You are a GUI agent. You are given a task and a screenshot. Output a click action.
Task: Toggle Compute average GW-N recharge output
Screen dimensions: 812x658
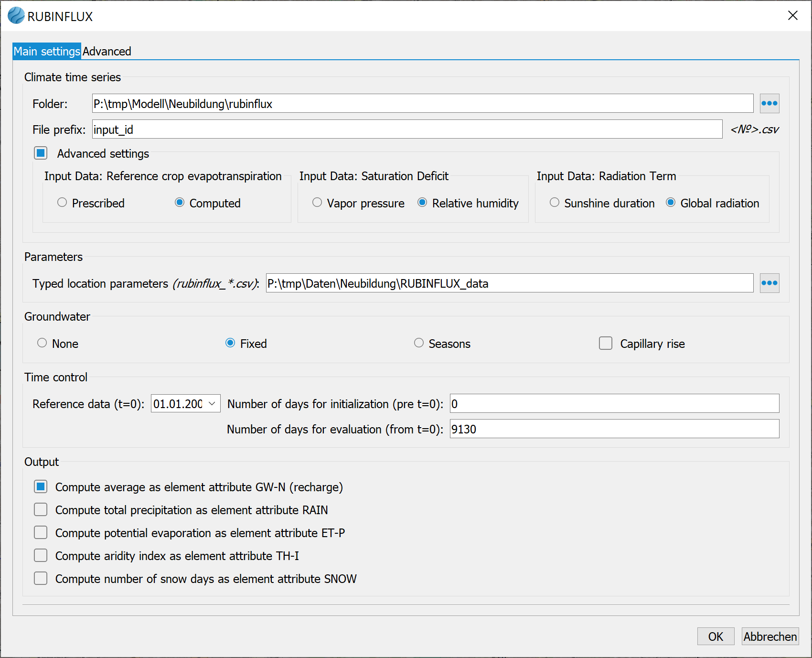coord(41,487)
